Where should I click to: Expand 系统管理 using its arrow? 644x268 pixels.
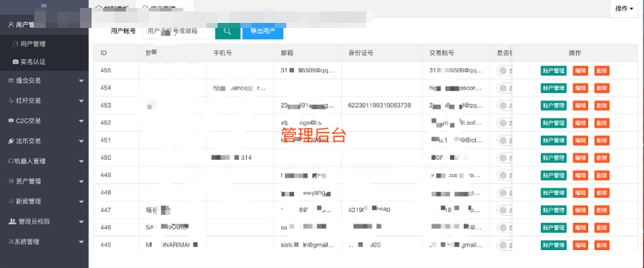[81, 242]
